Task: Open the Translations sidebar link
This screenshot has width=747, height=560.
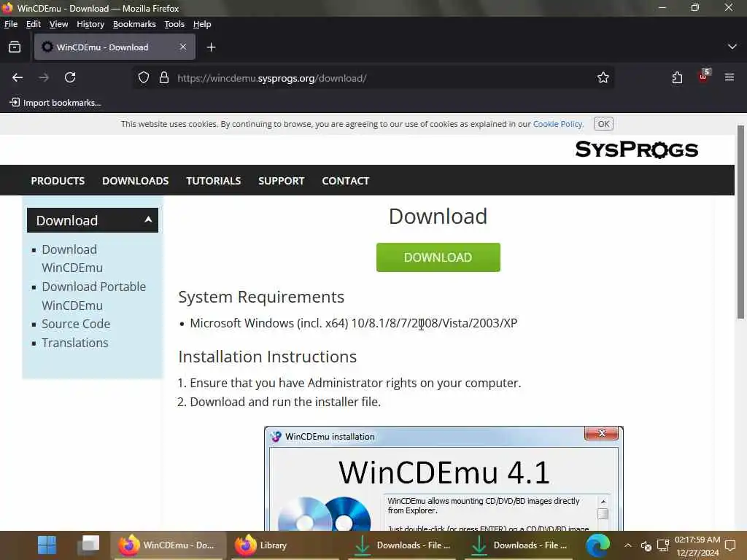Action: [x=75, y=343]
